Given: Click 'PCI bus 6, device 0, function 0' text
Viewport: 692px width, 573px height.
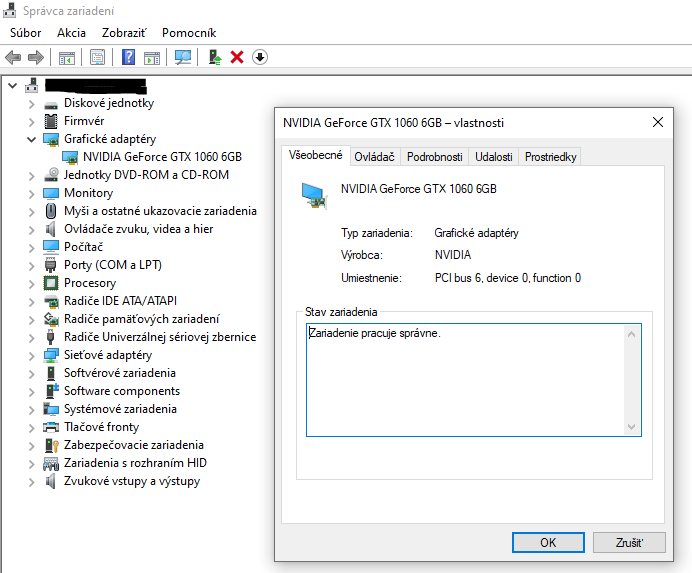Looking at the screenshot, I should click(508, 278).
